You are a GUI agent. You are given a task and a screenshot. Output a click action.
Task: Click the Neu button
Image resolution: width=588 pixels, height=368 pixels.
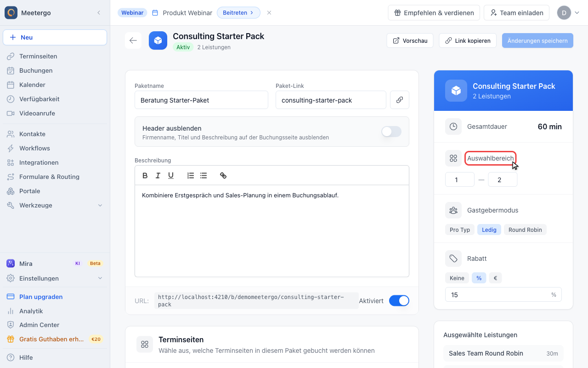pos(55,37)
